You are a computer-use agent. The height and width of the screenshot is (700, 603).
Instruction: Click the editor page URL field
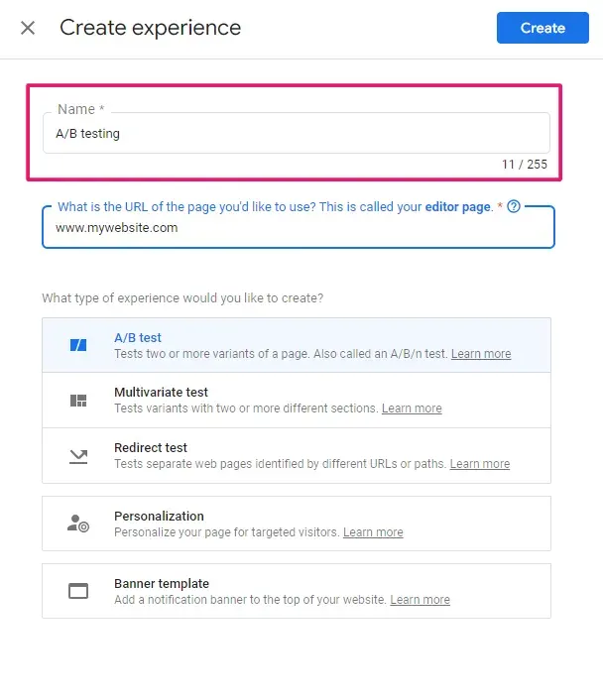pos(299,227)
